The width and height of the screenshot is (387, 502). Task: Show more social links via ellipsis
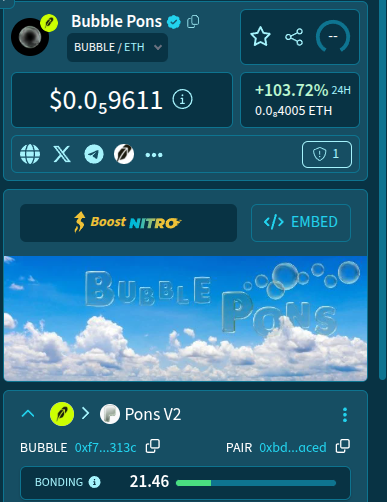point(154,155)
